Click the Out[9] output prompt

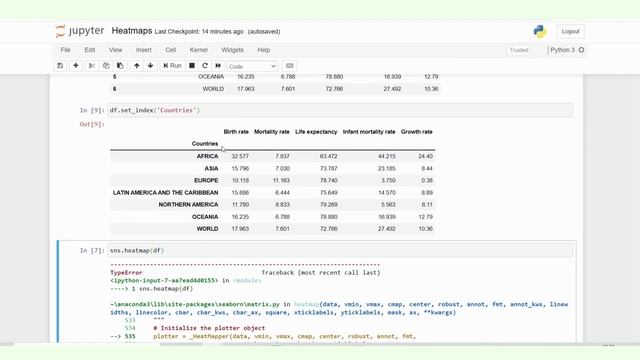click(x=92, y=124)
